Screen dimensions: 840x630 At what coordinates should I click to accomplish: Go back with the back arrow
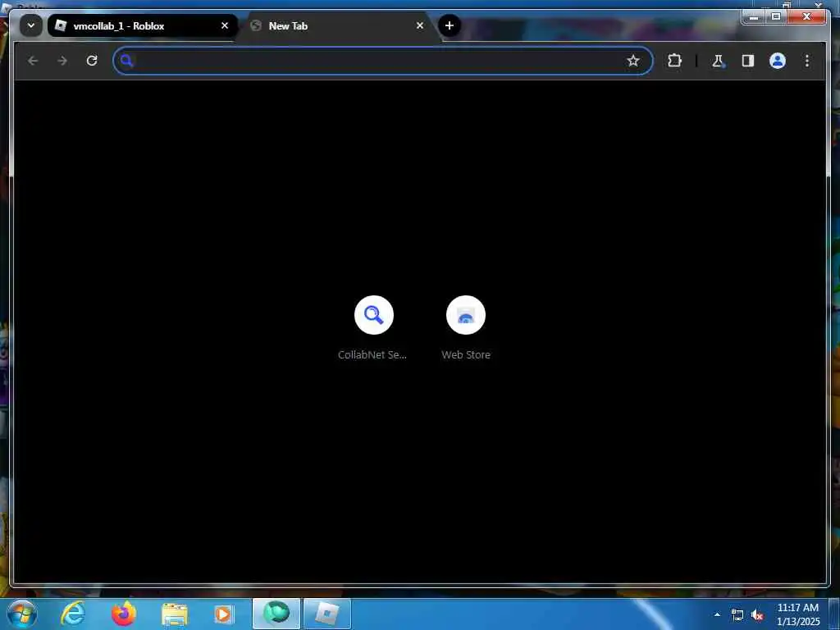pos(33,61)
